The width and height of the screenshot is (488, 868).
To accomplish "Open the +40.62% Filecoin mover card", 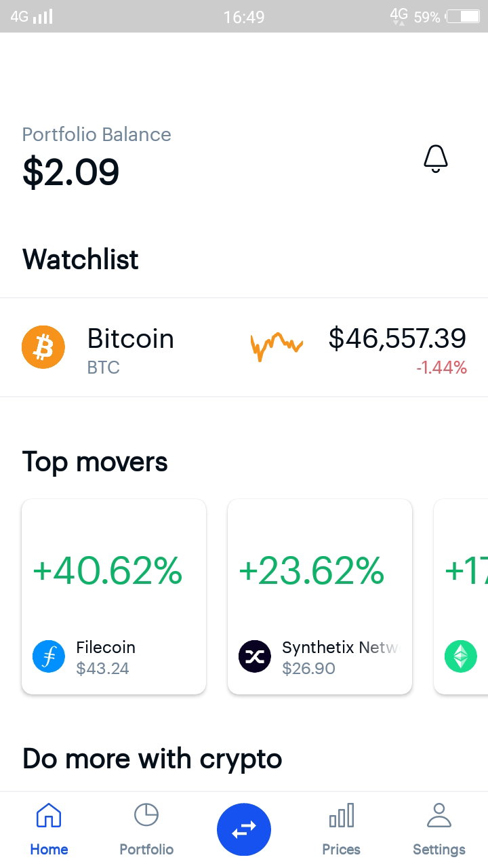I will click(x=114, y=597).
